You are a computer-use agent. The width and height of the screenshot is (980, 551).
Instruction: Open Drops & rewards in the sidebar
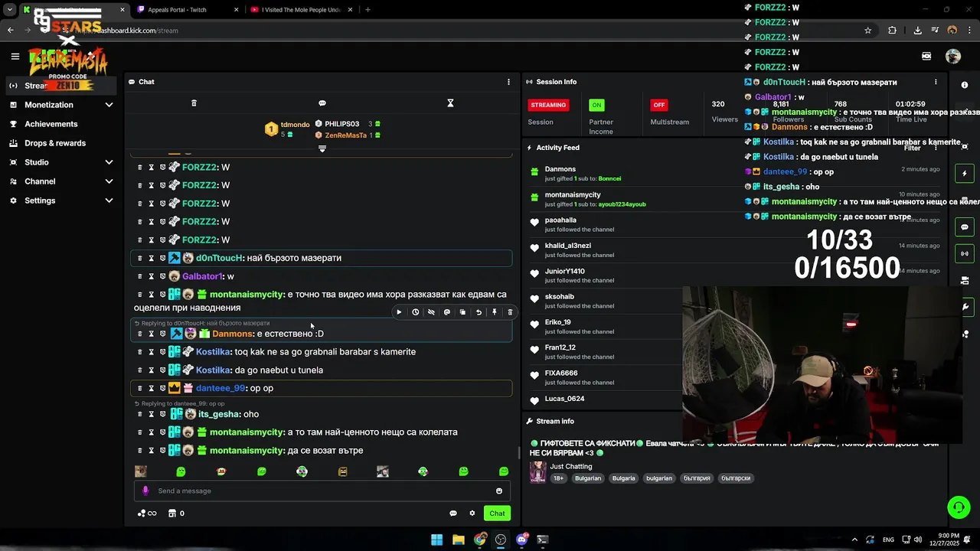pos(55,143)
